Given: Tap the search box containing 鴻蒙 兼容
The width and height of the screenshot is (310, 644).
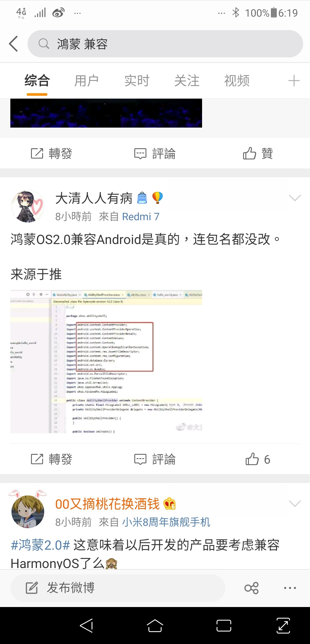Looking at the screenshot, I should pyautogui.click(x=165, y=44).
